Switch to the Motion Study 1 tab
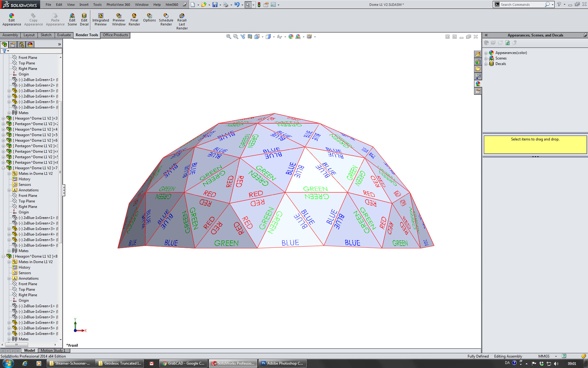 [53, 351]
